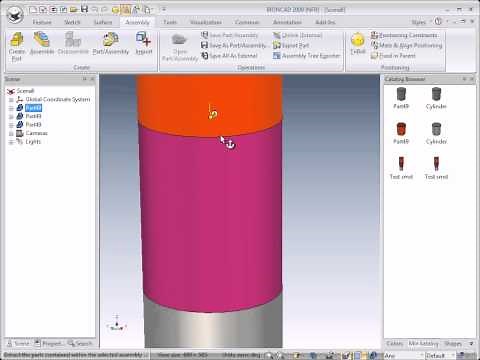Switch to the Annotation ribbon tab
The height and width of the screenshot is (360, 480).
[x=287, y=22]
